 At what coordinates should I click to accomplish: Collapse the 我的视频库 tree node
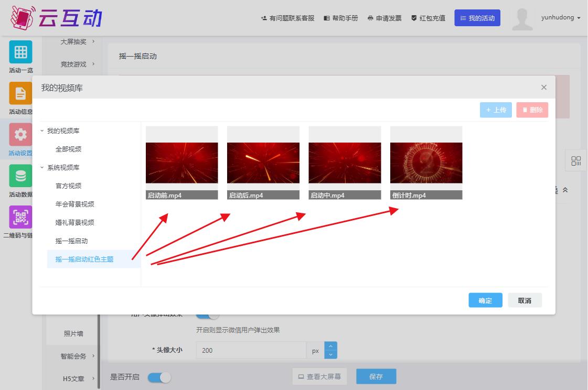[42, 131]
